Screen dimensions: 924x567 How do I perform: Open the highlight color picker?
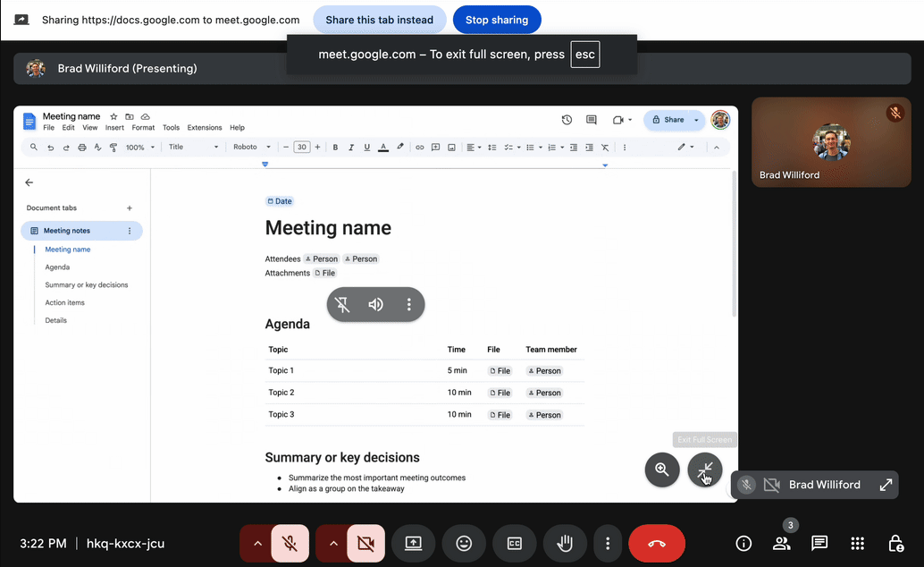coord(399,147)
